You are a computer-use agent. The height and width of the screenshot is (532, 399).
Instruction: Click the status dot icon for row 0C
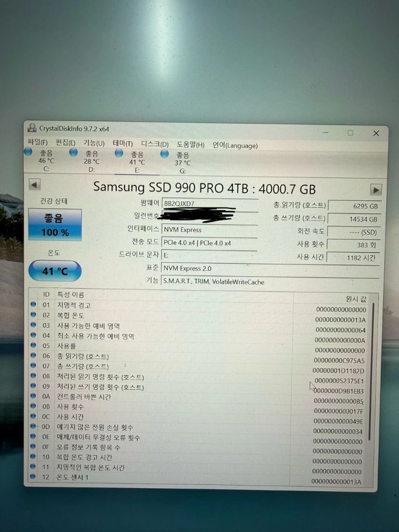coord(33,415)
